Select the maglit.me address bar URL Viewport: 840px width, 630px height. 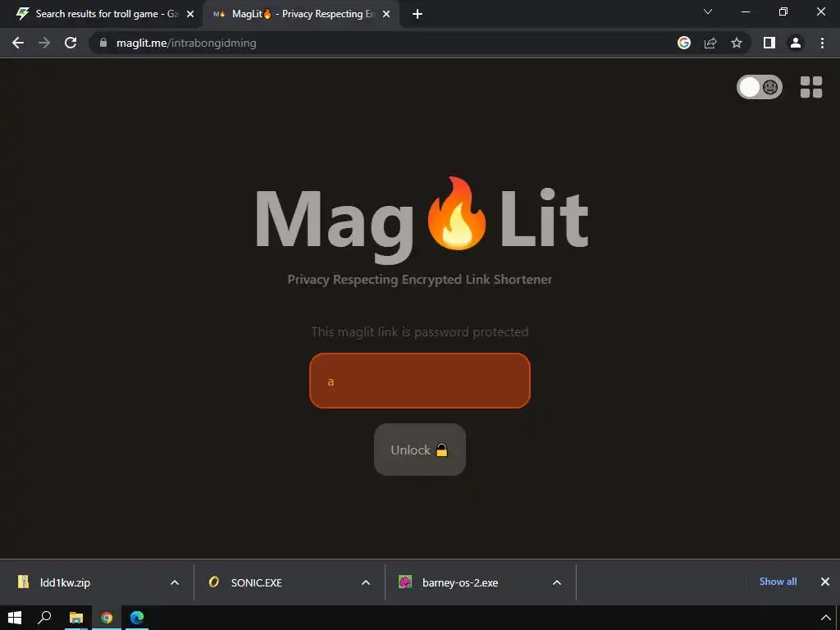click(186, 43)
